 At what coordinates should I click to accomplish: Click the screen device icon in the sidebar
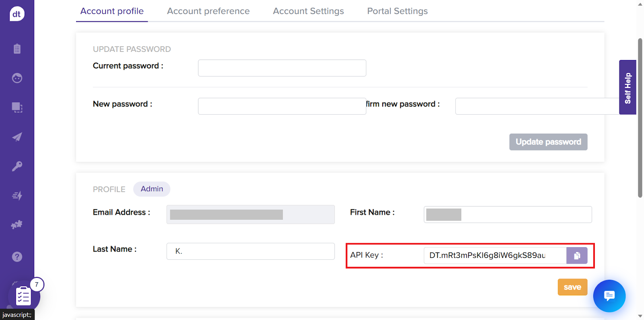click(17, 107)
